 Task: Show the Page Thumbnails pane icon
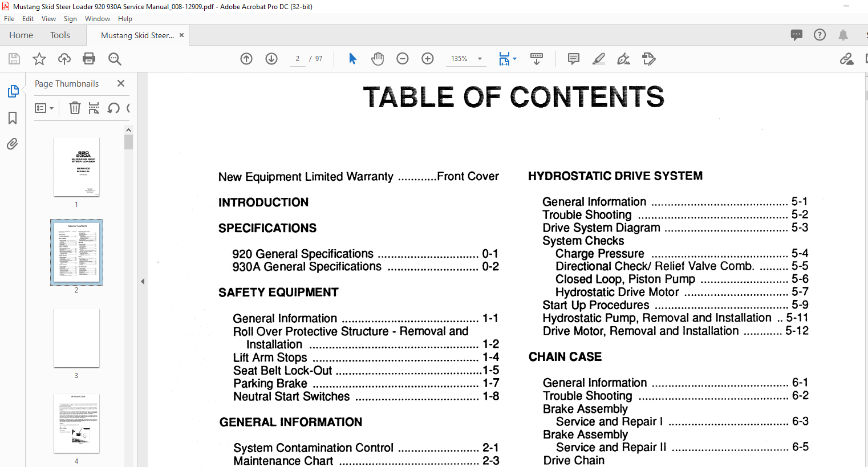(x=13, y=91)
